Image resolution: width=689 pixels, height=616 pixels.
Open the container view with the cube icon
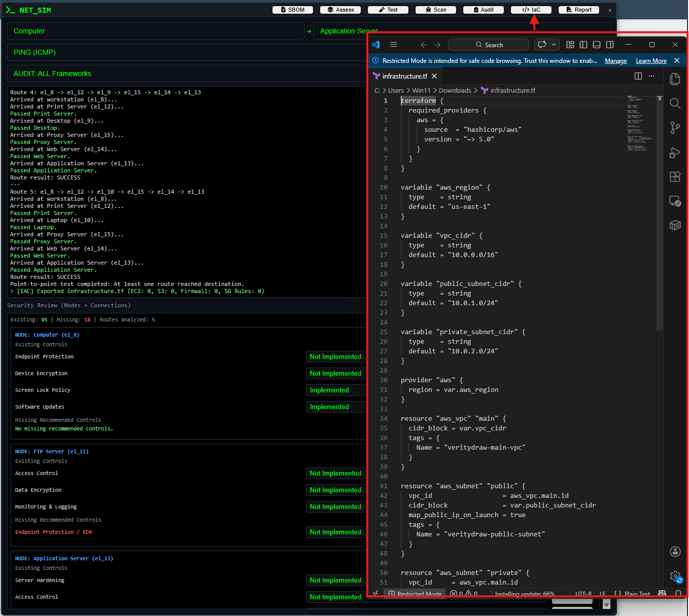pos(675,225)
